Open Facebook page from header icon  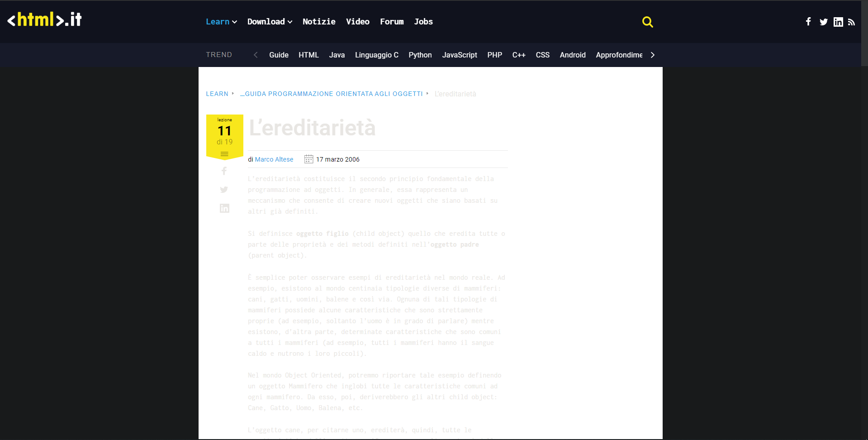[x=808, y=22]
